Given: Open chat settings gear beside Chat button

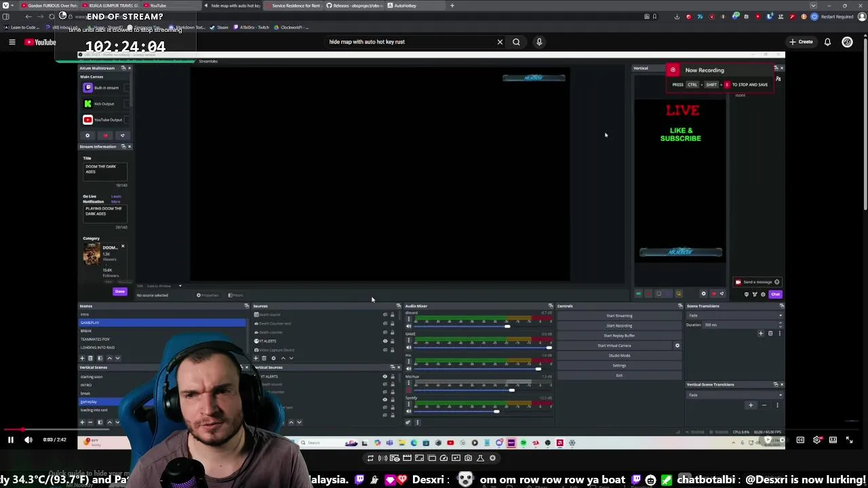Looking at the screenshot, I should pos(763,294).
